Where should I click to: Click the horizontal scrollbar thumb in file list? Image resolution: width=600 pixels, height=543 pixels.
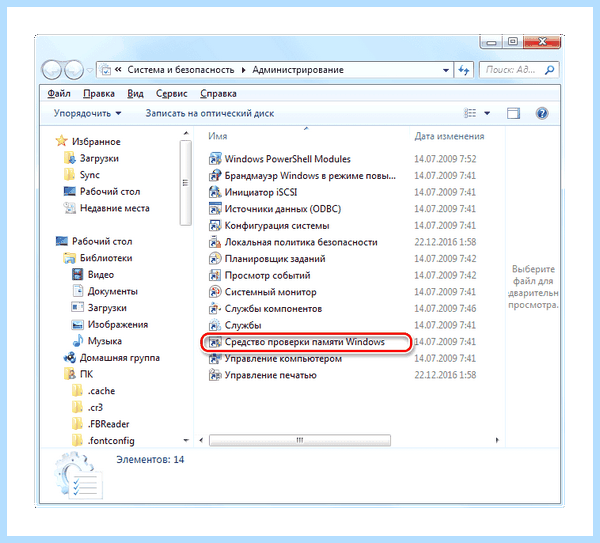(300, 440)
